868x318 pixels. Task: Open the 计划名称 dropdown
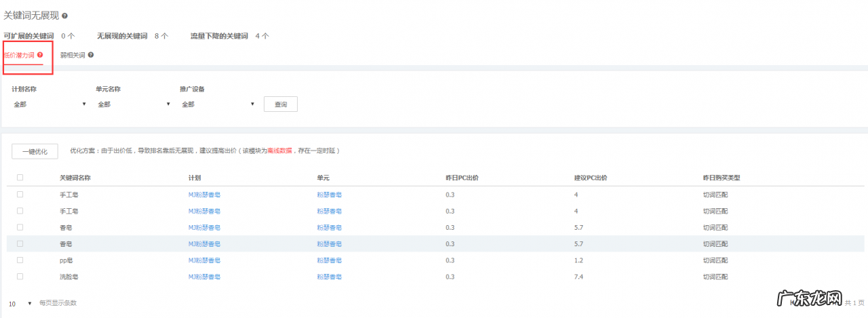coord(50,104)
